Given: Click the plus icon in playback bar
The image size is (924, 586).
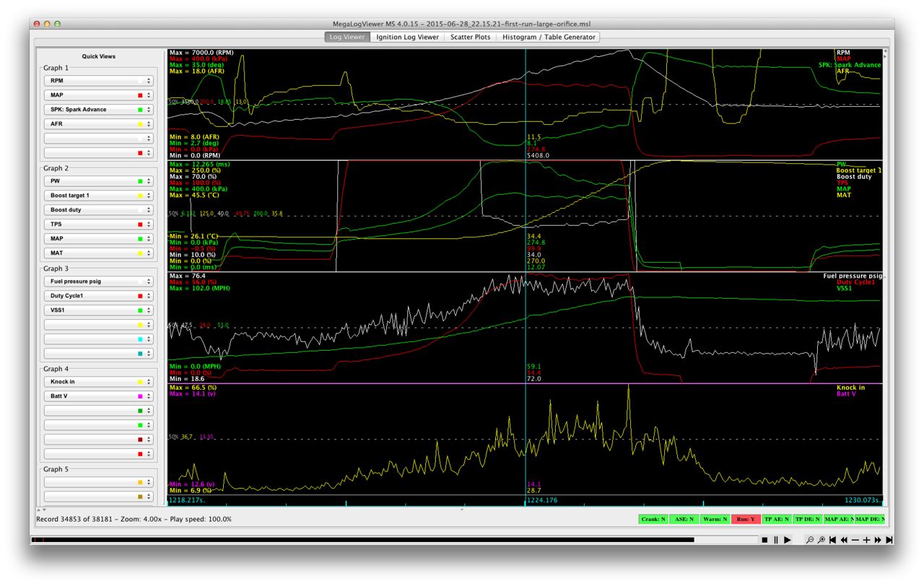Looking at the screenshot, I should 866,540.
